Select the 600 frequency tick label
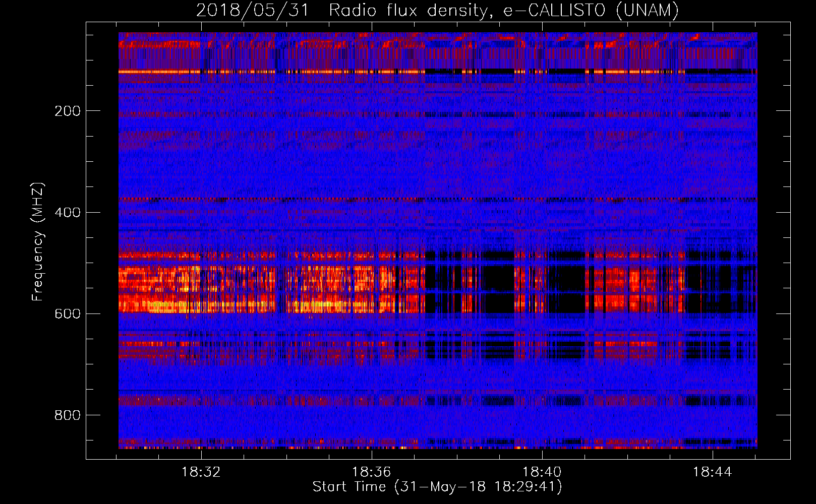This screenshot has height=504, width=816. (68, 313)
